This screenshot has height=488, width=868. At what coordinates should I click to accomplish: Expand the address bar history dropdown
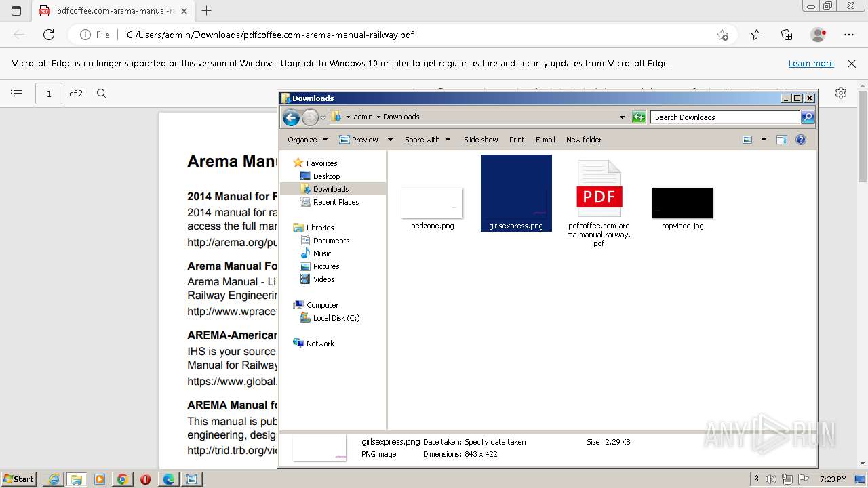(622, 117)
